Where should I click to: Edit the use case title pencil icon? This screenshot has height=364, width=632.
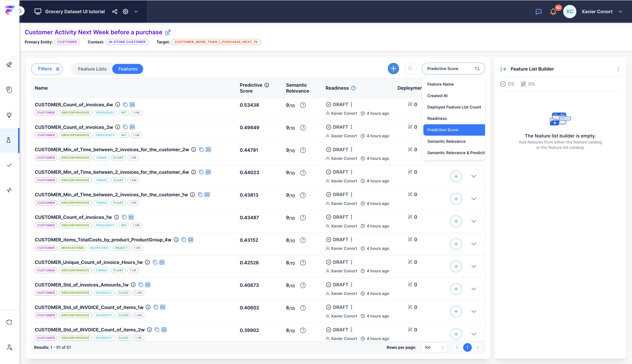(x=168, y=32)
